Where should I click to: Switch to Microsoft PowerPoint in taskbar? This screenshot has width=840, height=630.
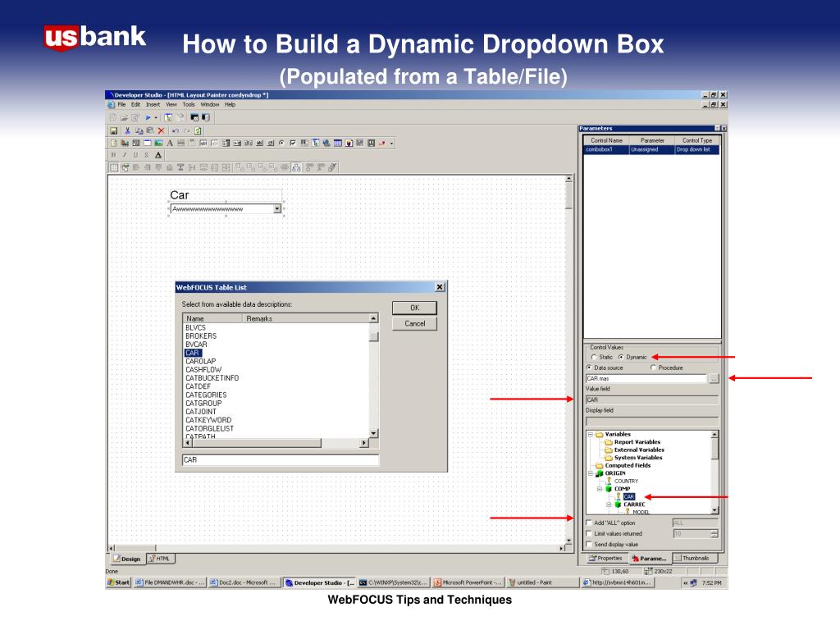(467, 582)
